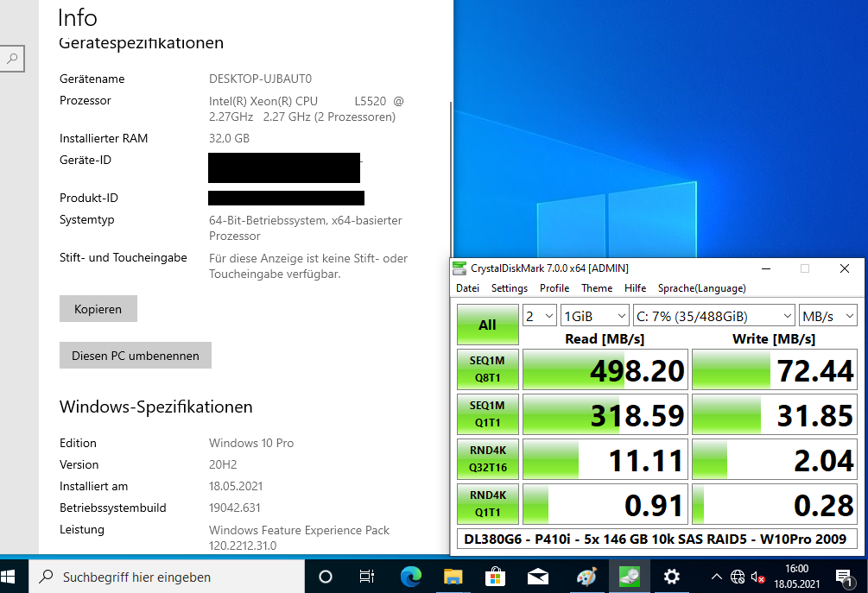
Task: Open the Datei menu
Action: point(468,288)
